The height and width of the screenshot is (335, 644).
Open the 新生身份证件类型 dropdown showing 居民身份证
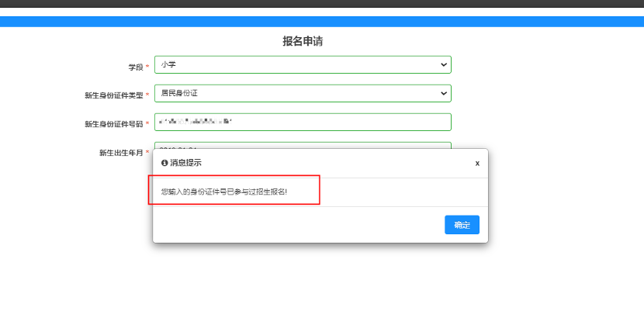coord(295,94)
